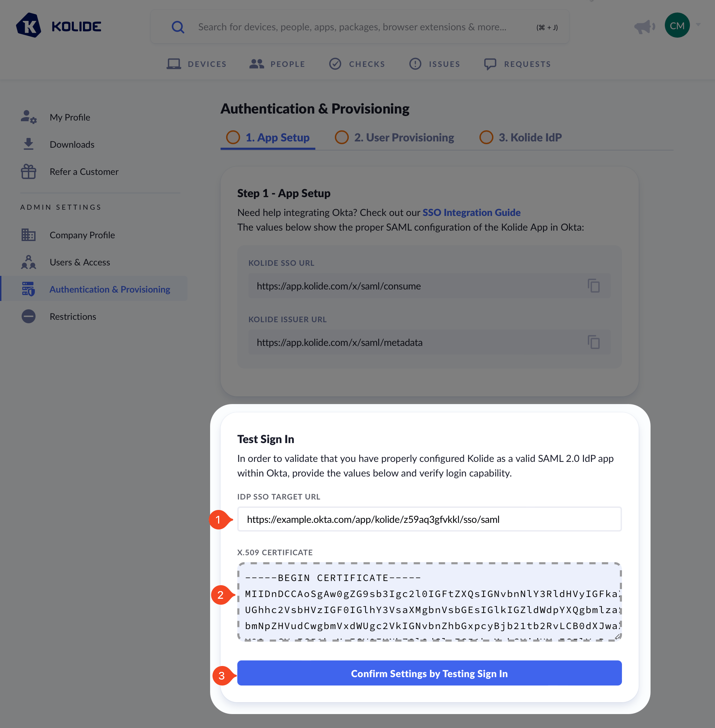Viewport: 715px width, 728px height.
Task: Click the Issues navigation icon
Action: tap(415, 63)
